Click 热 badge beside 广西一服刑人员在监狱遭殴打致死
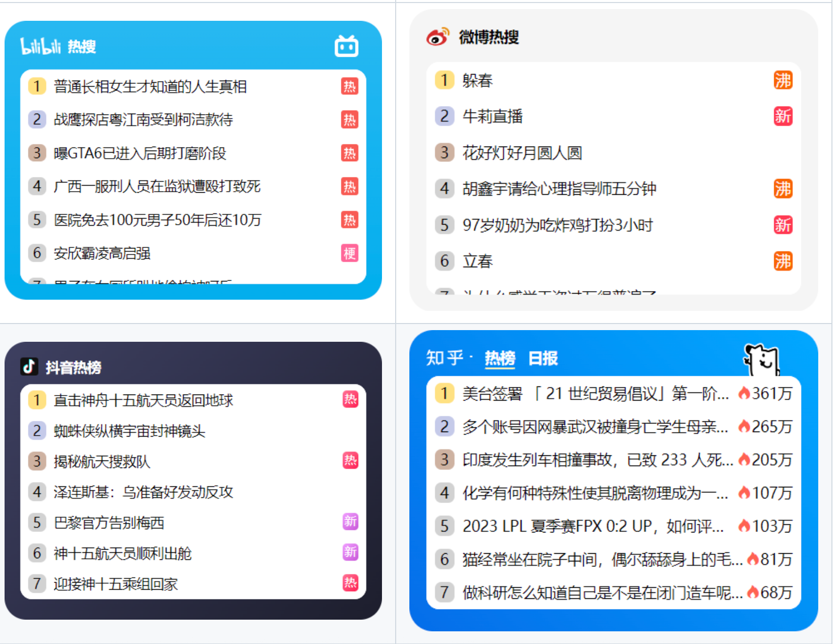Image resolution: width=836 pixels, height=644 pixels. pos(350,187)
